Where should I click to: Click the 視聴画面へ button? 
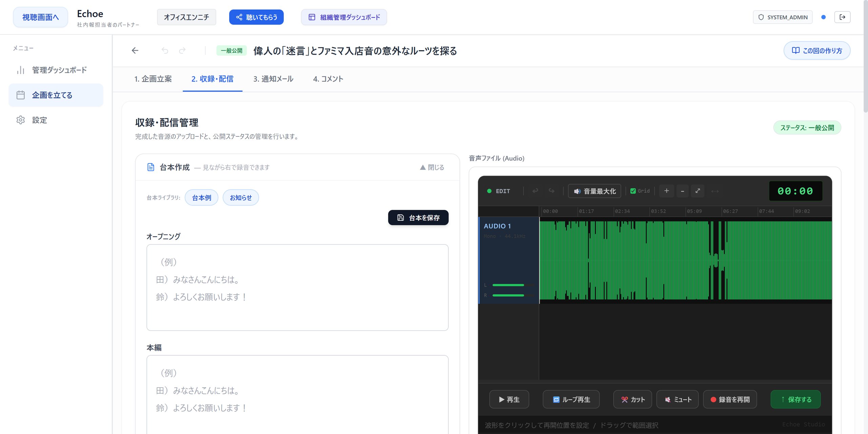[x=40, y=17]
